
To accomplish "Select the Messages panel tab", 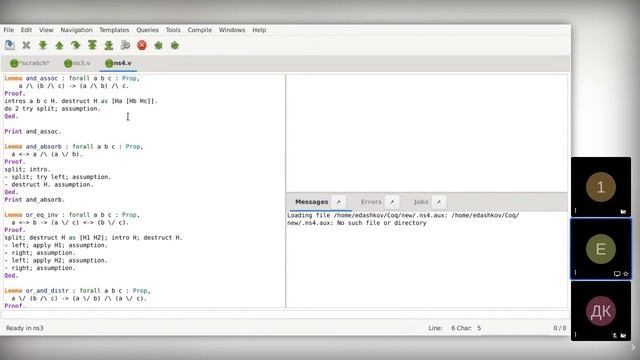I will (x=311, y=202).
